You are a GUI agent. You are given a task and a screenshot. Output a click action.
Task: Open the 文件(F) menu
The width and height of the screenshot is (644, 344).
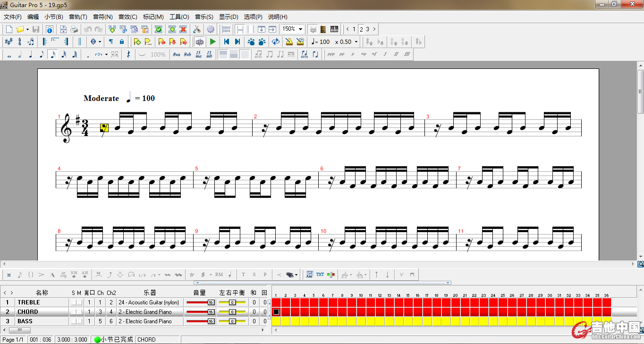coord(13,17)
